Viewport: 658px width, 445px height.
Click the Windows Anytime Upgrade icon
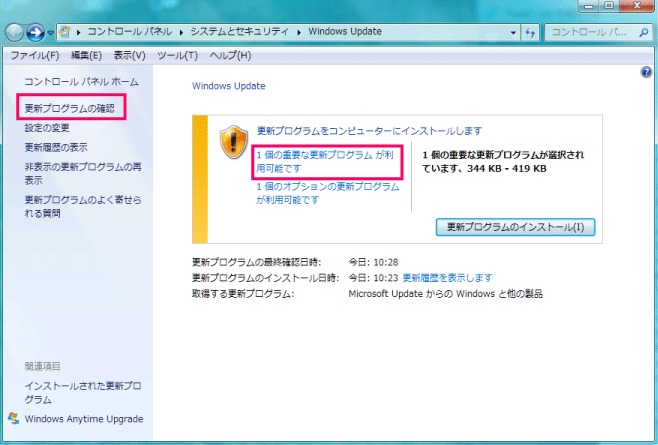coord(13,419)
